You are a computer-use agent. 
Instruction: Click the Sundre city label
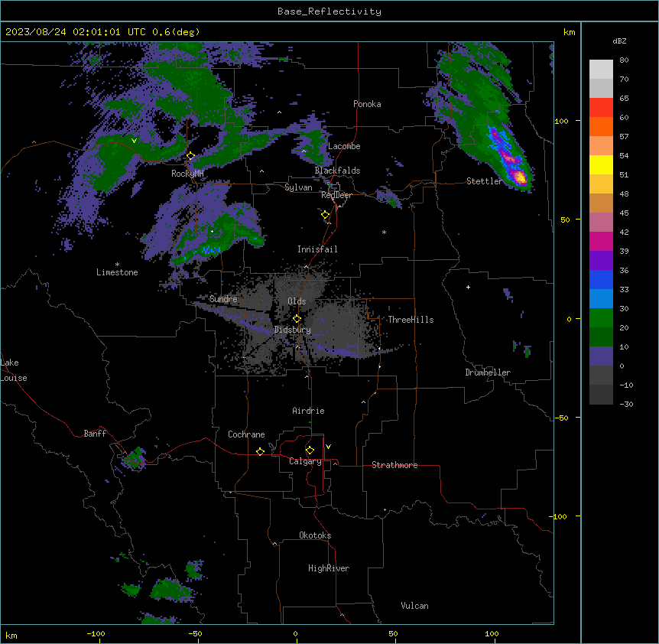point(223,299)
